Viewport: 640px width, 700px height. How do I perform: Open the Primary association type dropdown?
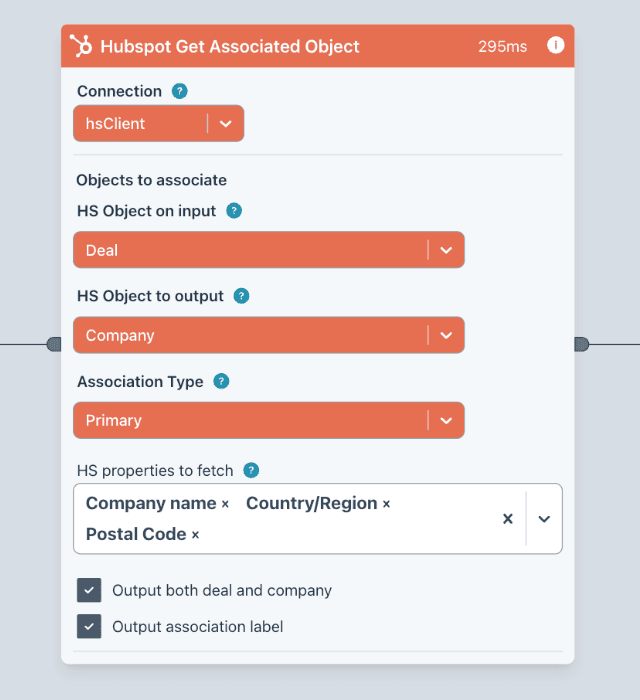click(x=269, y=421)
